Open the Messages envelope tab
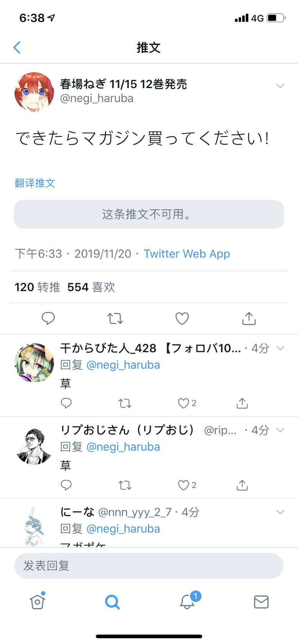The height and width of the screenshot is (644, 298). (x=261, y=602)
